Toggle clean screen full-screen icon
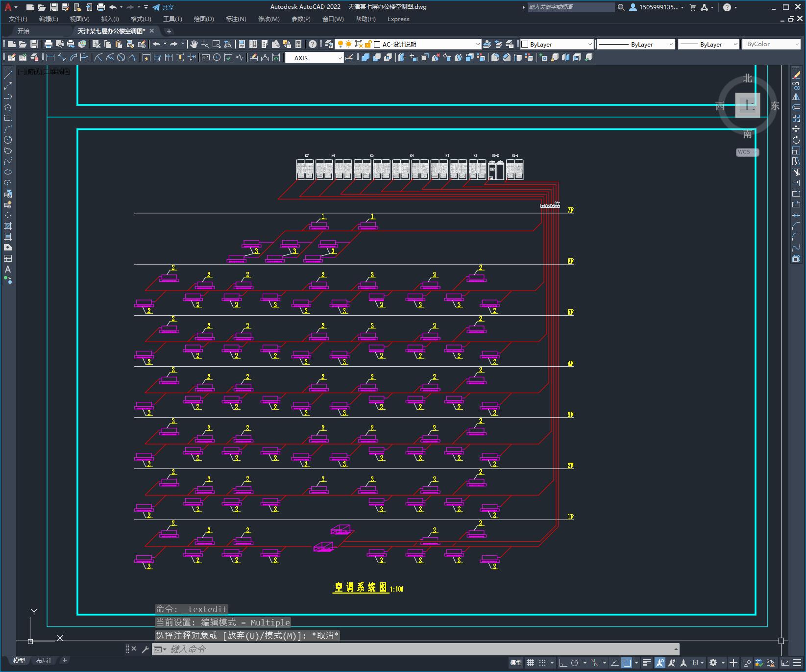 pyautogui.click(x=785, y=663)
